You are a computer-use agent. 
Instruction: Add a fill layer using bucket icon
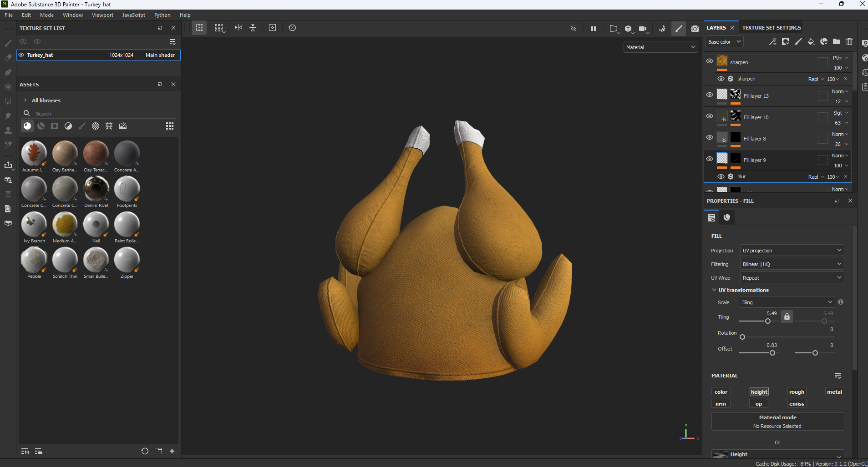click(811, 42)
